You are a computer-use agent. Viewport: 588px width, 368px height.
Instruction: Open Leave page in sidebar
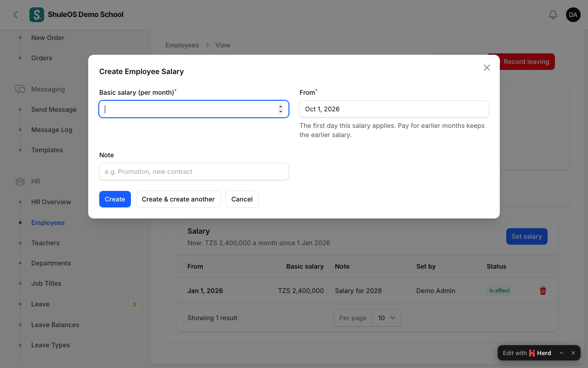[40, 304]
